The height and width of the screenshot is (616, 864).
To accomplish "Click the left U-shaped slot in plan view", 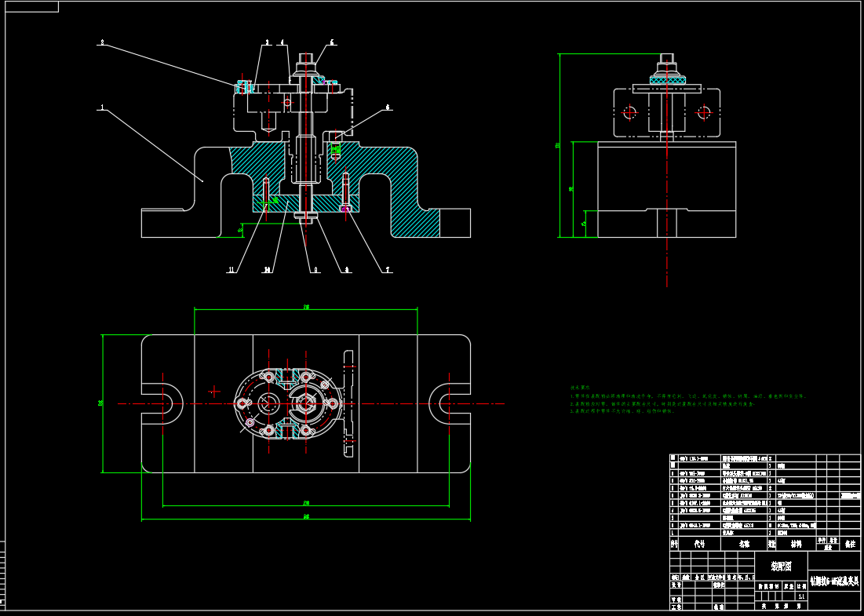I will point(162,404).
